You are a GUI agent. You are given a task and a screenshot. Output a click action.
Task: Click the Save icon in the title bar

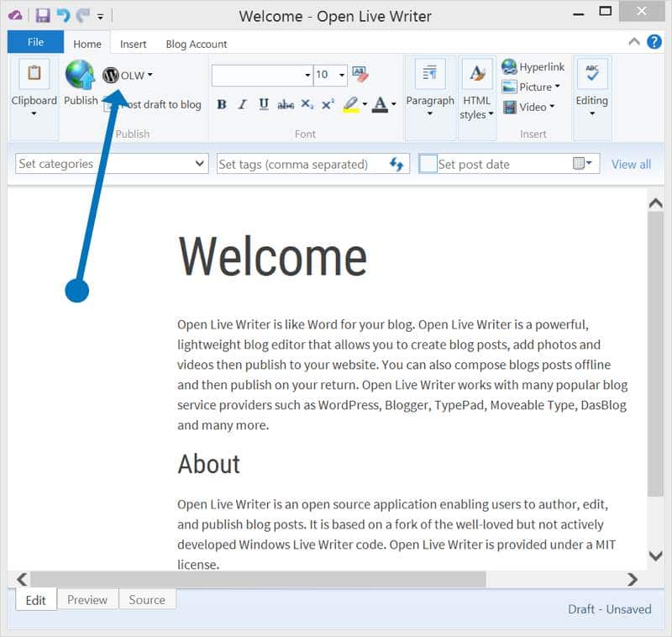(x=42, y=16)
